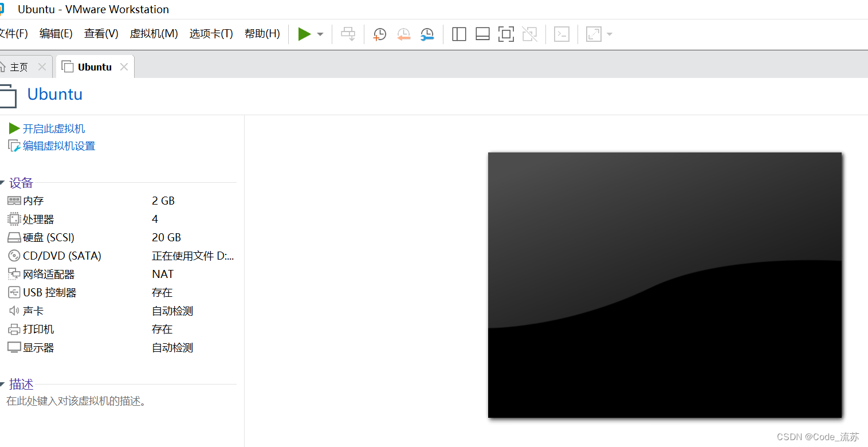Click the black VM screen preview thumbnail

665,285
